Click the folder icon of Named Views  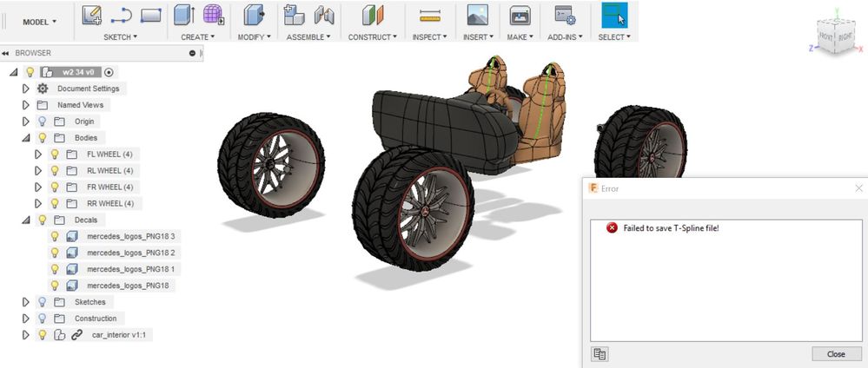coord(43,105)
